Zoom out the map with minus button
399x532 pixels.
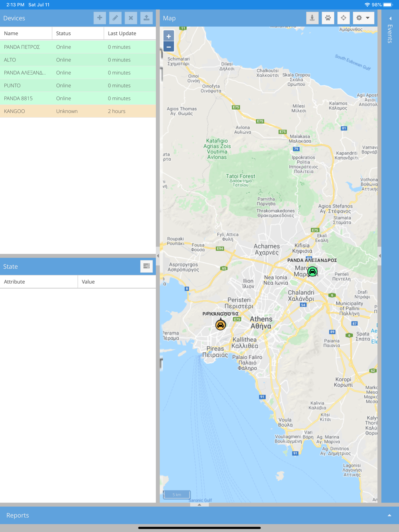tap(169, 47)
